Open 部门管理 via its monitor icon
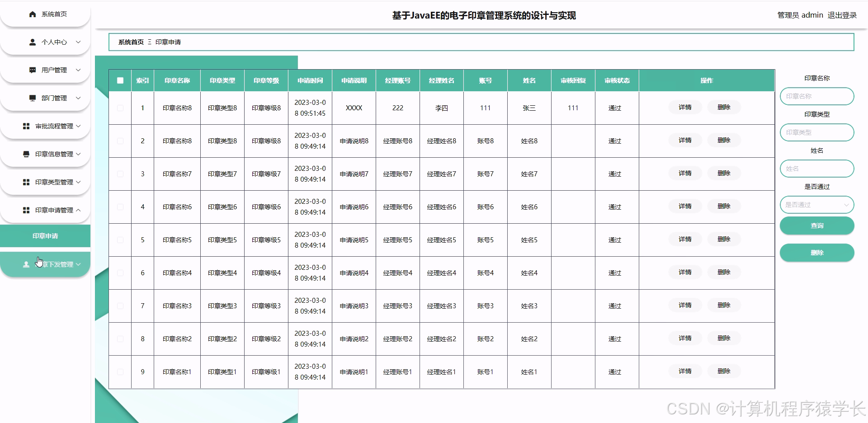Viewport: 868px width, 423px height. 32,98
